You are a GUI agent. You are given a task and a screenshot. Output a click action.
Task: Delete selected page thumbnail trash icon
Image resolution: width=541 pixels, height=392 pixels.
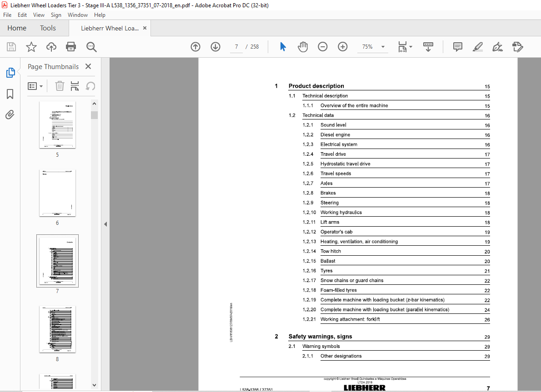point(60,86)
